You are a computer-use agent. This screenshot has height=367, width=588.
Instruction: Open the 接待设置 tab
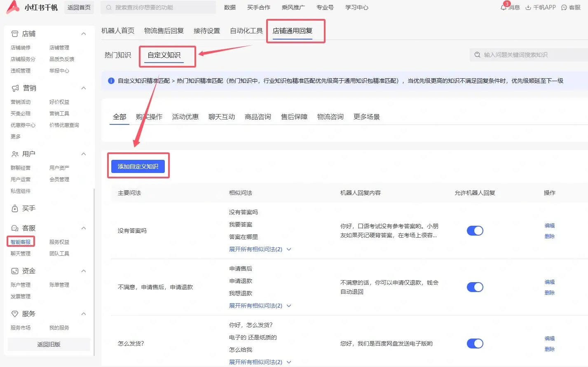pos(207,31)
